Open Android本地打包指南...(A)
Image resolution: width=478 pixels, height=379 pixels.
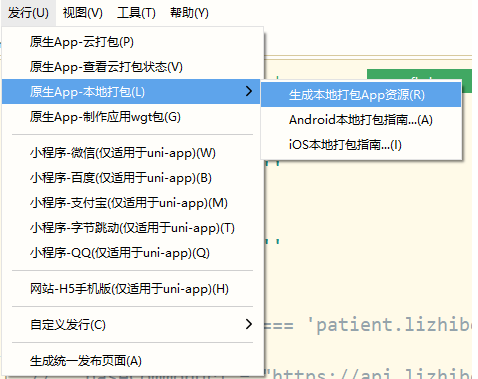coord(361,120)
